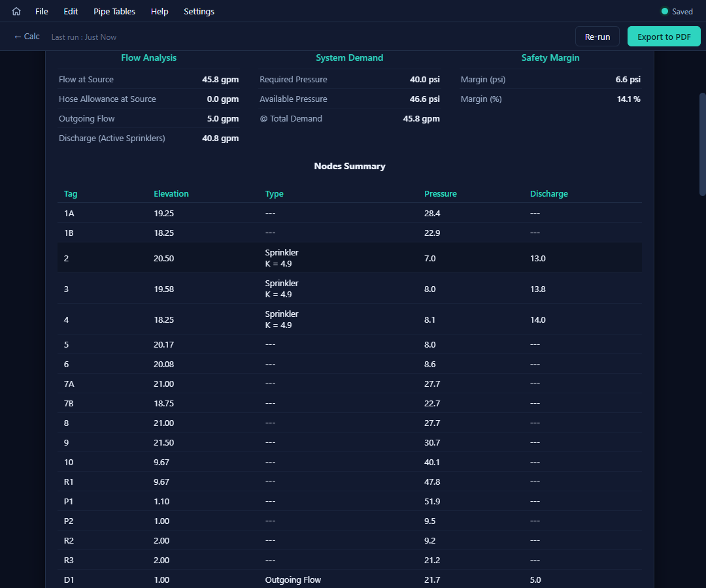Screen dimensions: 706x588
Task: Click node tag 1A in the table
Action: click(69, 213)
